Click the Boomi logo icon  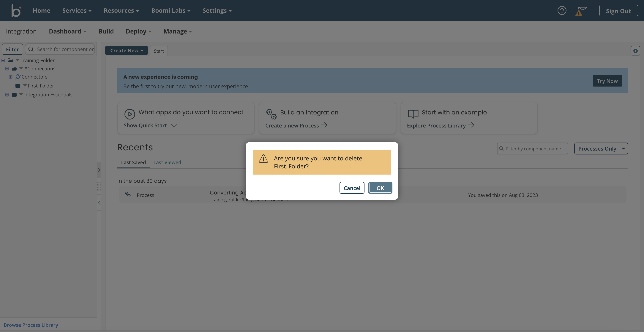[16, 10]
